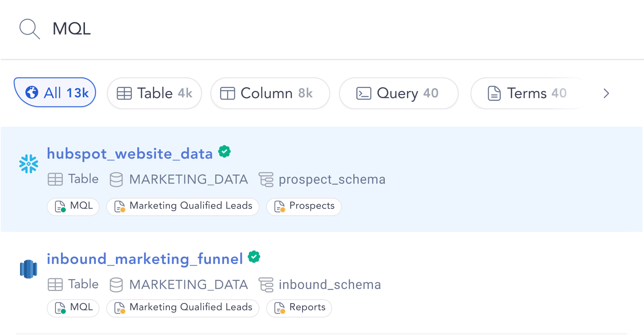Click MQL tag under hubspot_website_data
Screen dimensions: 644x335
click(73, 206)
